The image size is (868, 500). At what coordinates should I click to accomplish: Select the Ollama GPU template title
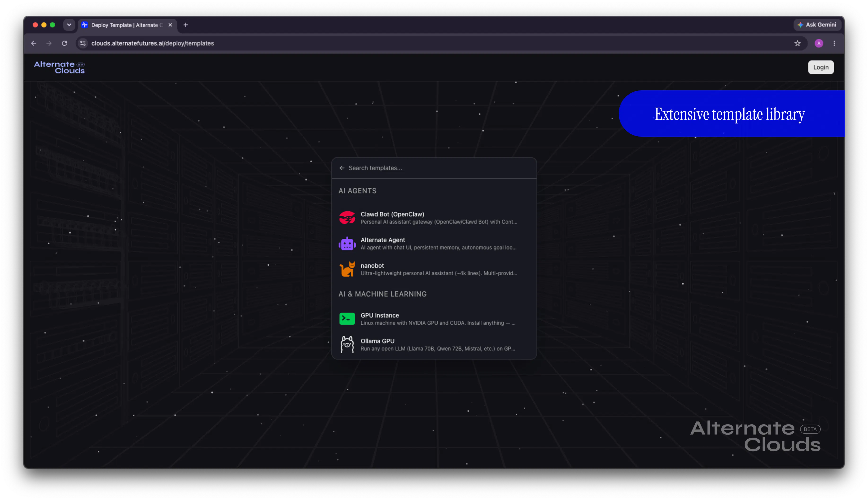click(x=377, y=341)
